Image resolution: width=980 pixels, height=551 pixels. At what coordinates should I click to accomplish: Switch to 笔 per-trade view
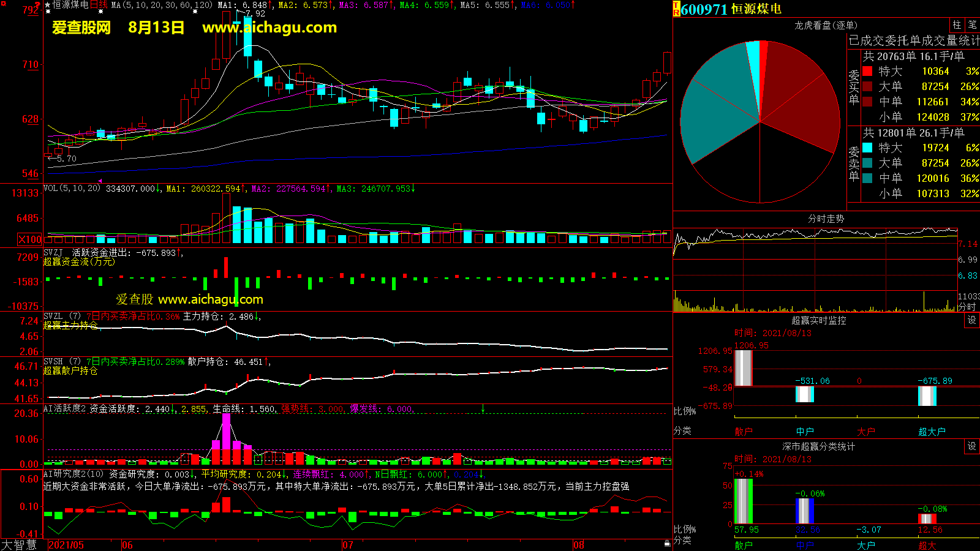[972, 25]
